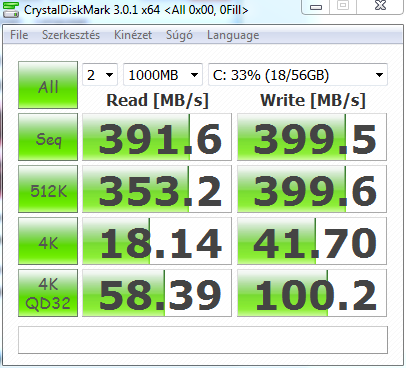Click the empty comment field at bottom
This screenshot has width=406, height=368.
coord(203,340)
